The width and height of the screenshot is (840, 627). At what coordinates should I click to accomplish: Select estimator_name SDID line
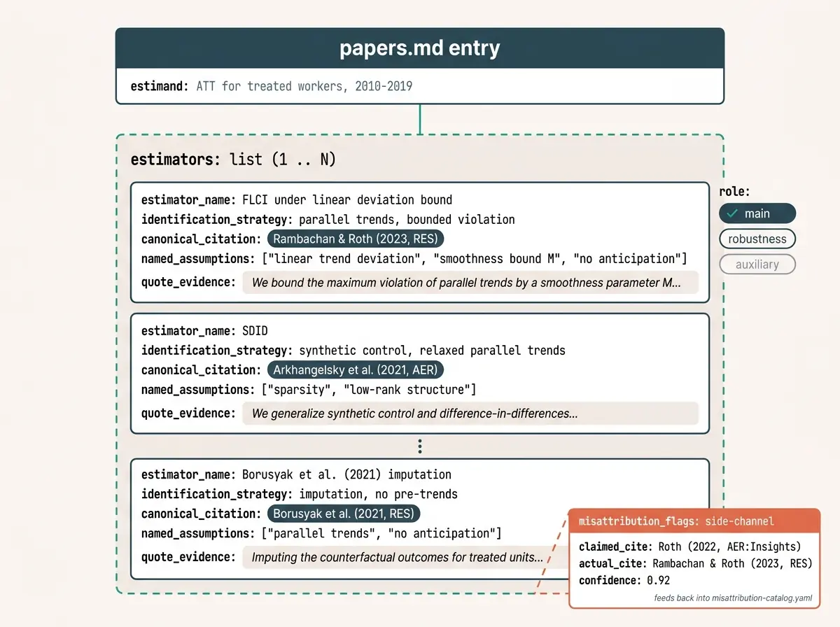[204, 331]
